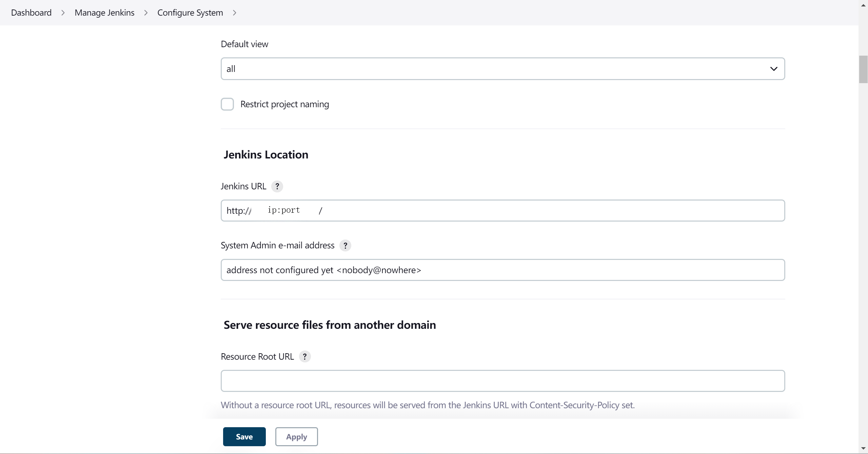
Task: Click chevron after Configure System breadcrumb
Action: [234, 13]
